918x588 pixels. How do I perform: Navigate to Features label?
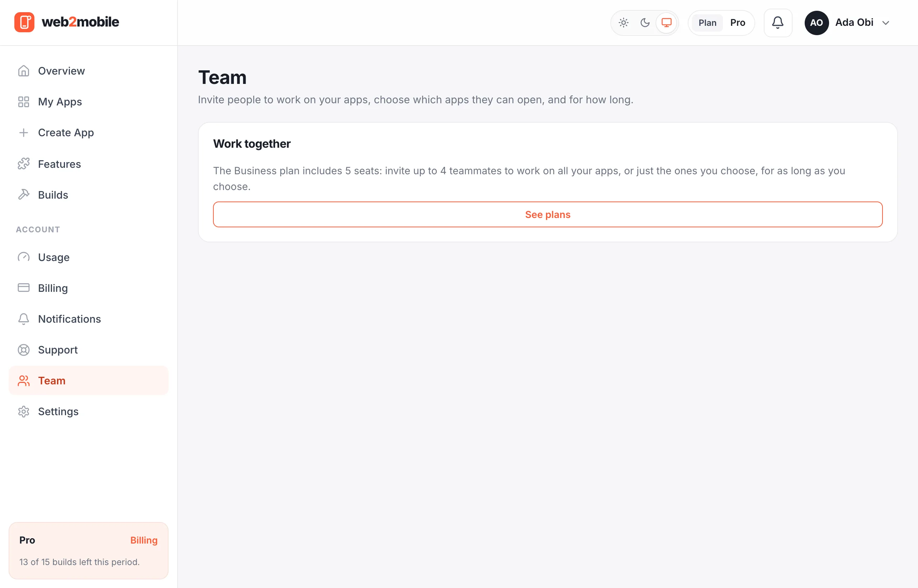[x=60, y=164]
